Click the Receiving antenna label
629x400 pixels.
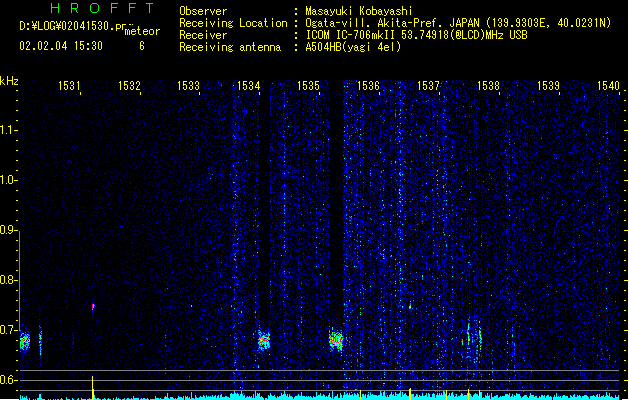click(230, 47)
